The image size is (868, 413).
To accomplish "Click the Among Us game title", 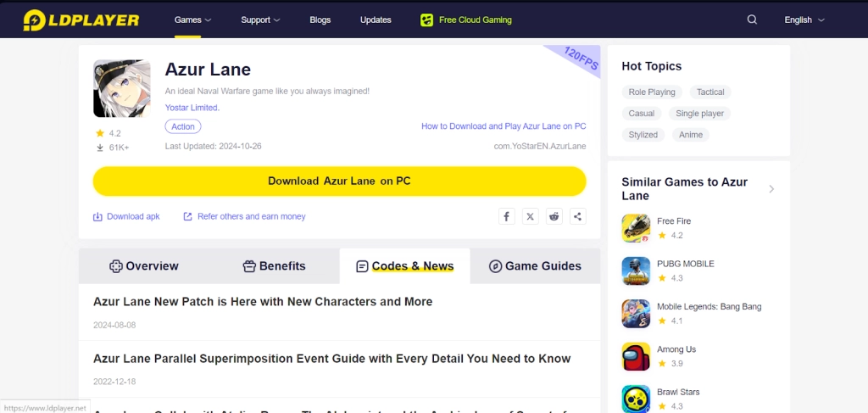I will (x=676, y=349).
